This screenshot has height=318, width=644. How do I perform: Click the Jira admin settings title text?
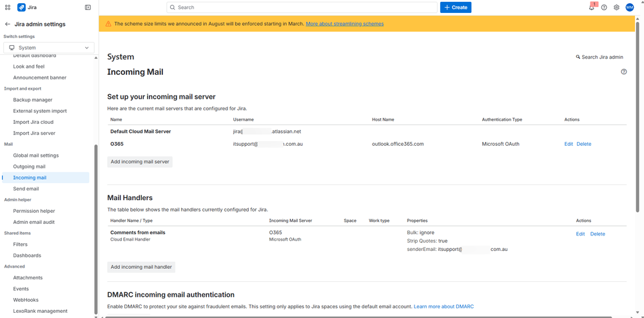[40, 25]
